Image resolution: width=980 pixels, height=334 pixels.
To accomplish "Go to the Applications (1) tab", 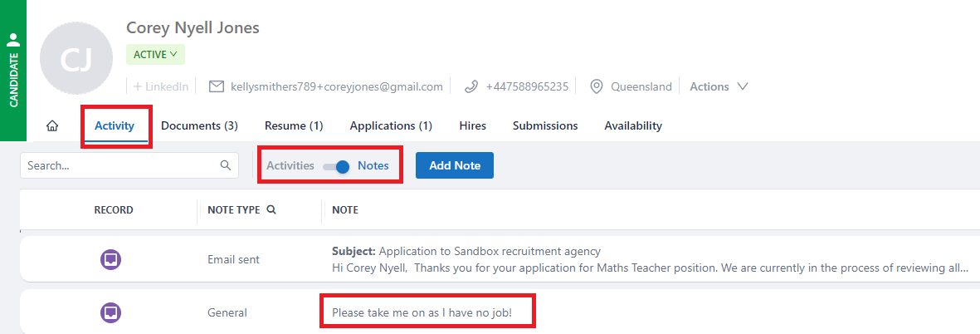I will 391,125.
